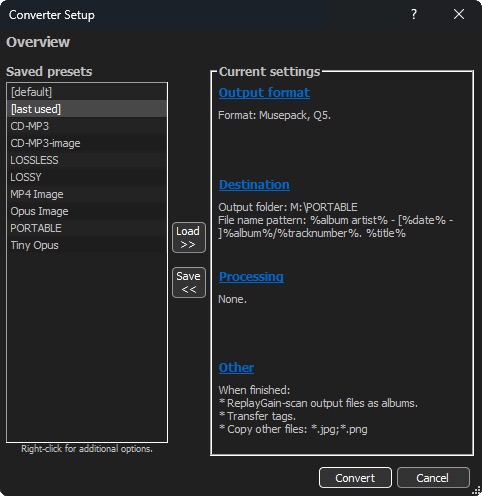Choose the LOSSY preset
Viewport: 482px width, 496px height.
87,177
